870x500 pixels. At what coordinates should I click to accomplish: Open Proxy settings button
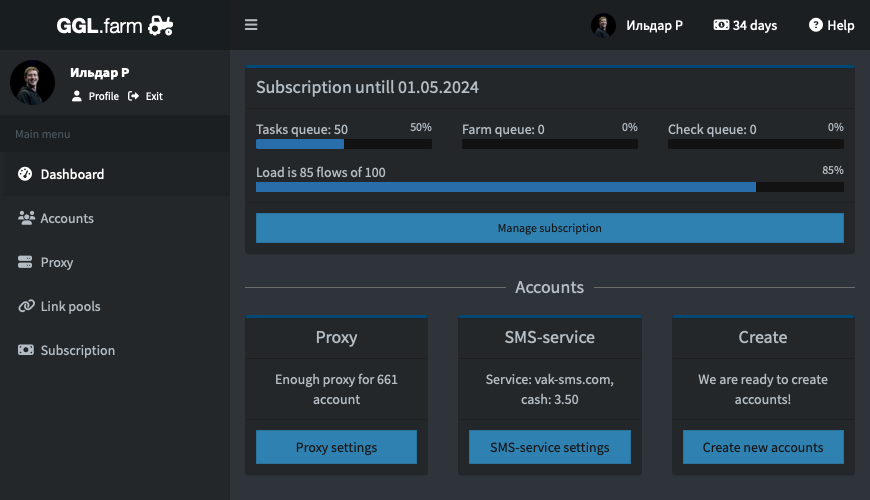tap(336, 447)
